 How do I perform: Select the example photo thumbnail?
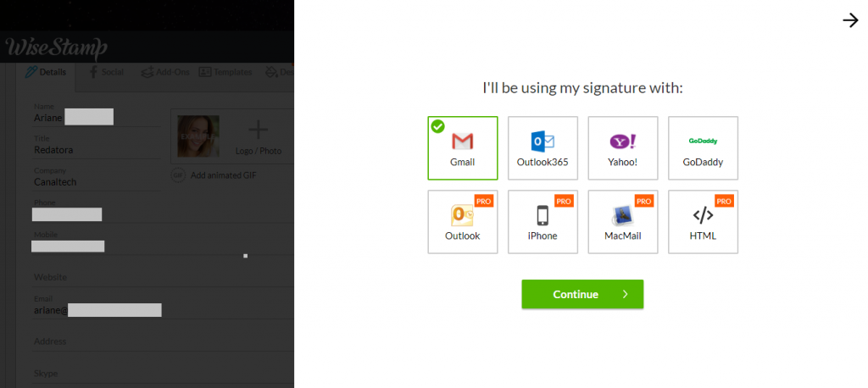tap(198, 136)
